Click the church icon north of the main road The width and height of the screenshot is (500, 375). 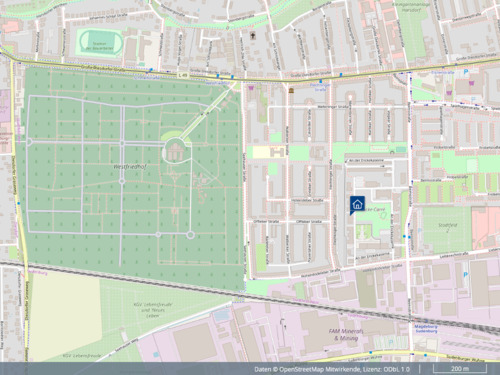[x=253, y=35]
